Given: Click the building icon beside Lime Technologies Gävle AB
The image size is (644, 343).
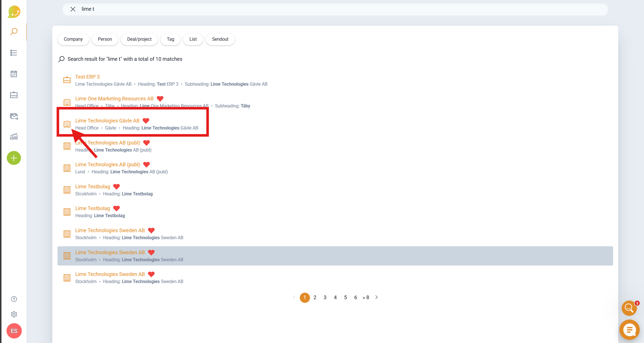Looking at the screenshot, I should point(67,124).
